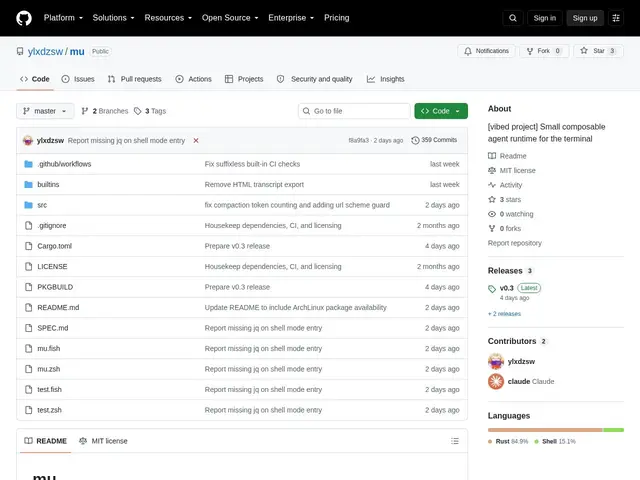
Task: Click the tag icon next to v0.3 release
Action: coord(492,289)
